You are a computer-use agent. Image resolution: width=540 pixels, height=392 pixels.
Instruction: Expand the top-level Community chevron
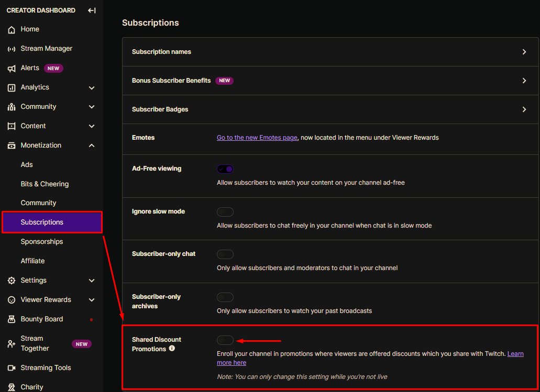click(x=92, y=107)
